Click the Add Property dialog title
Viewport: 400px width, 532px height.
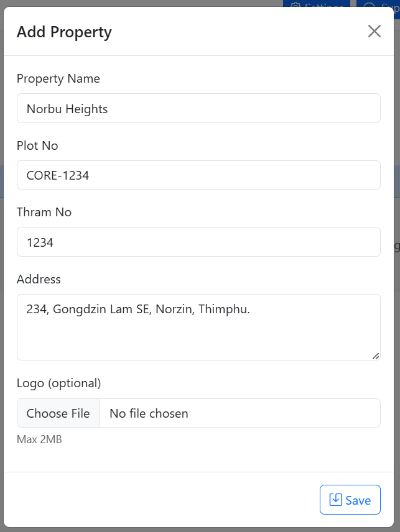pos(64,32)
